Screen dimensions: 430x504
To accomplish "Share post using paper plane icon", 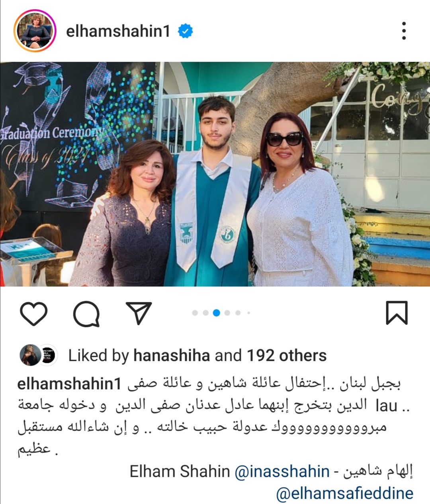I will coord(139,313).
